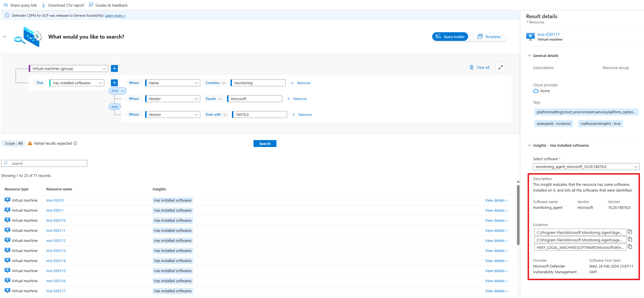Copy the HKEY_LOCAL_MACHINE evidence path
The height and width of the screenshot is (298, 644).
pos(630,247)
